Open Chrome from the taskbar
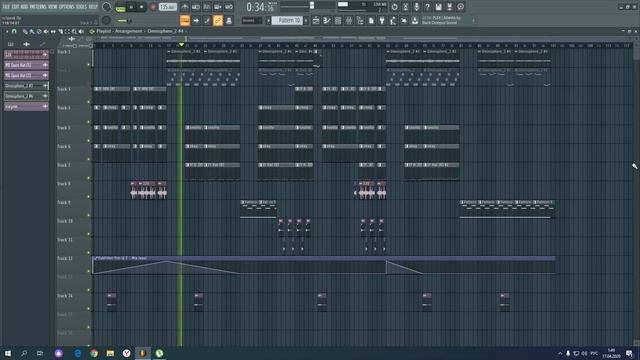 coord(94,353)
